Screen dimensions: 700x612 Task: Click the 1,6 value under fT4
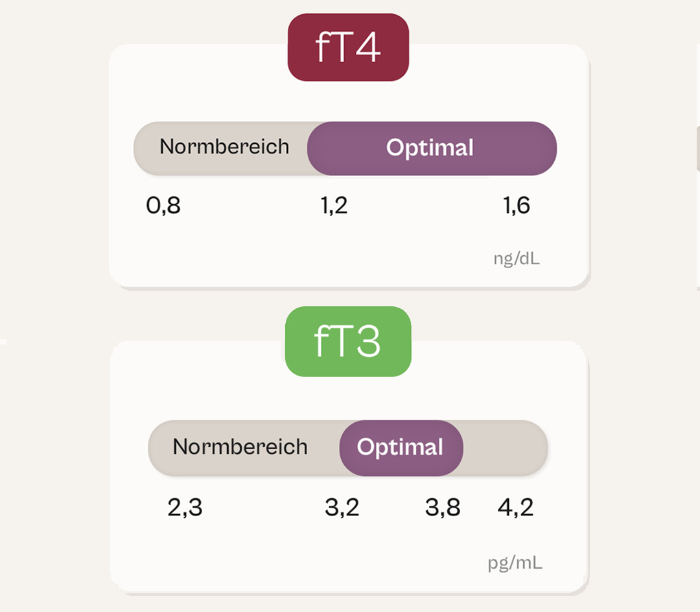516,206
